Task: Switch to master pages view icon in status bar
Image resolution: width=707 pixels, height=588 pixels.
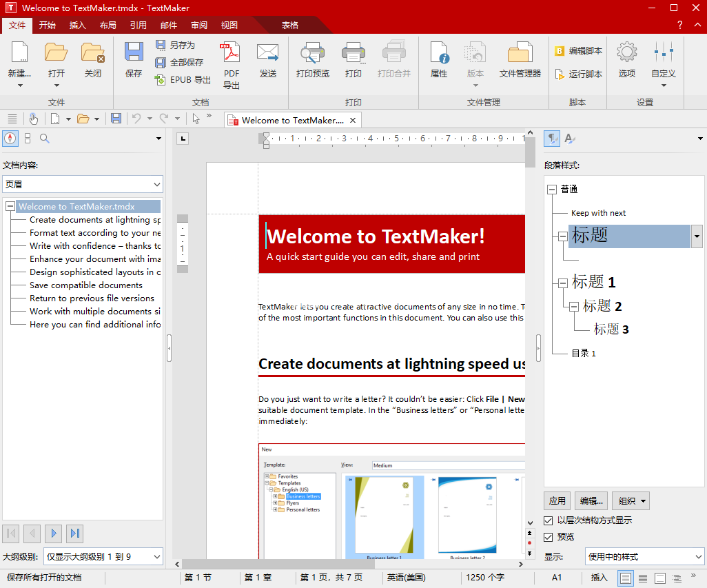Action: [660, 578]
